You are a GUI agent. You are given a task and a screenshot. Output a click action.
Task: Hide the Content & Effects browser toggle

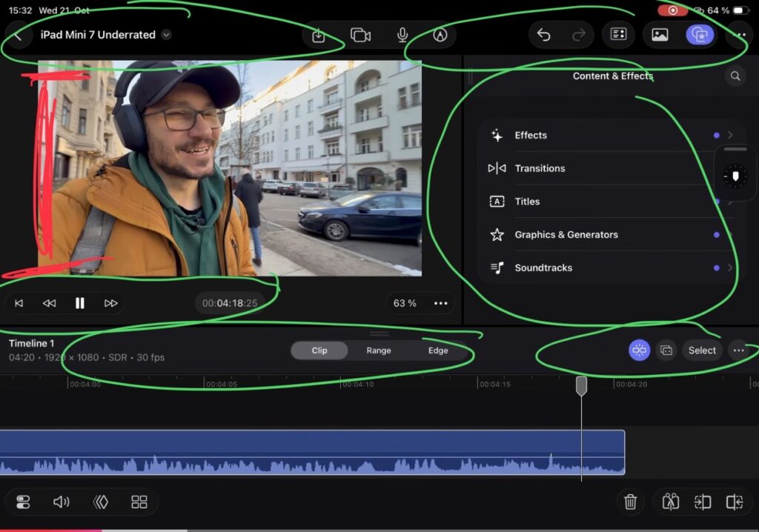point(700,35)
